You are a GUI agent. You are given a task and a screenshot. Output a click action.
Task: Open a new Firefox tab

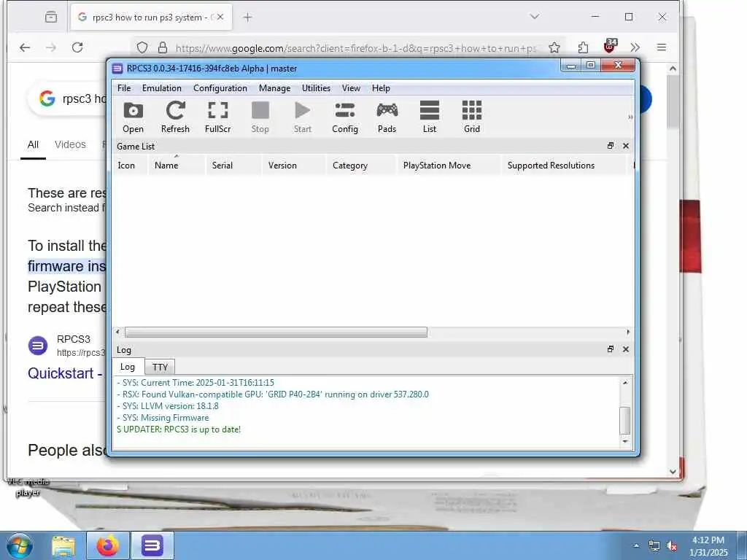click(247, 17)
